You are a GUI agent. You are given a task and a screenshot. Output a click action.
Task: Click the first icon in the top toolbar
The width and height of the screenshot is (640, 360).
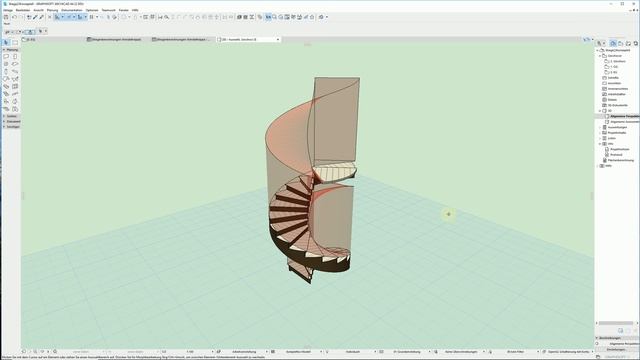pyautogui.click(x=6, y=17)
